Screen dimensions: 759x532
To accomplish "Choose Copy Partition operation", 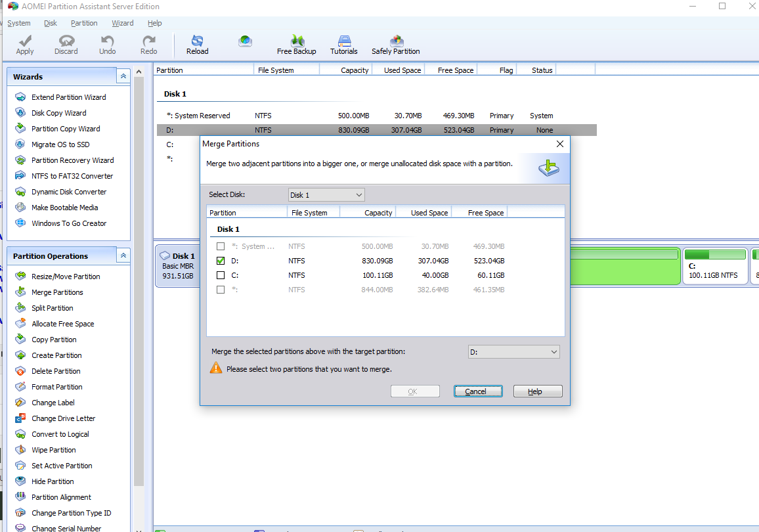I will tap(54, 340).
